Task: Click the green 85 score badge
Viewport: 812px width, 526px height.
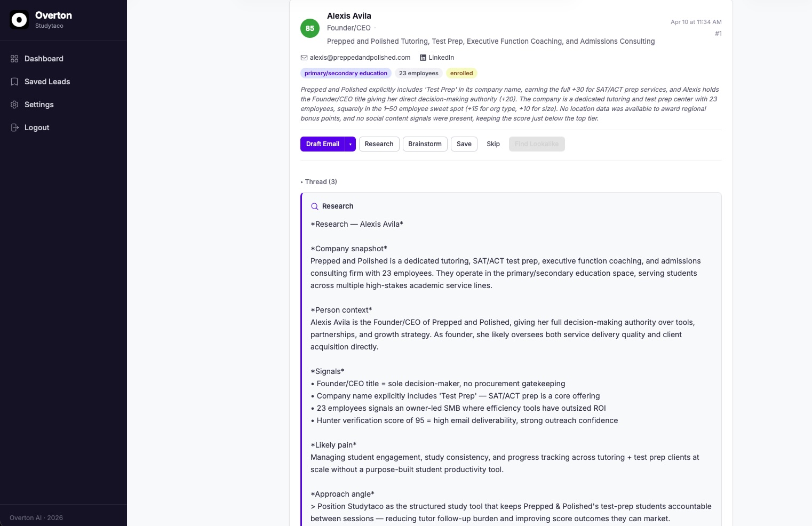Action: 310,28
